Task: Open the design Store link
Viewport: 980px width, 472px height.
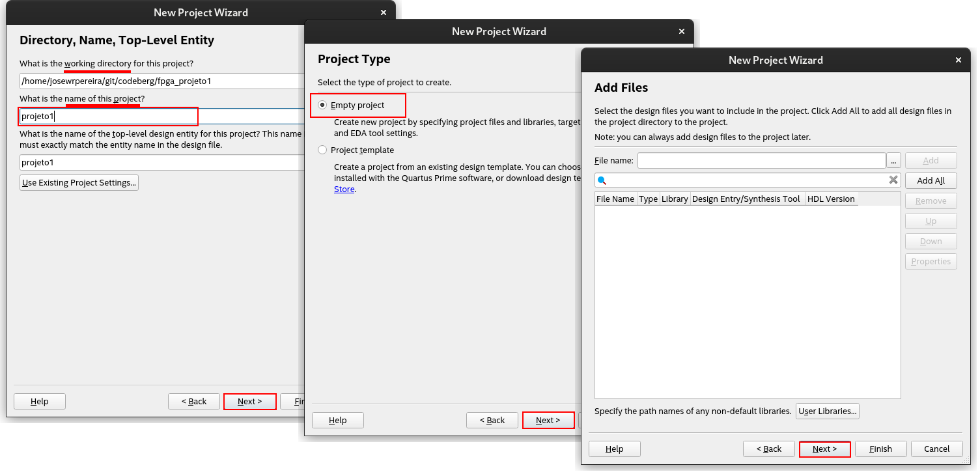Action: [x=344, y=189]
